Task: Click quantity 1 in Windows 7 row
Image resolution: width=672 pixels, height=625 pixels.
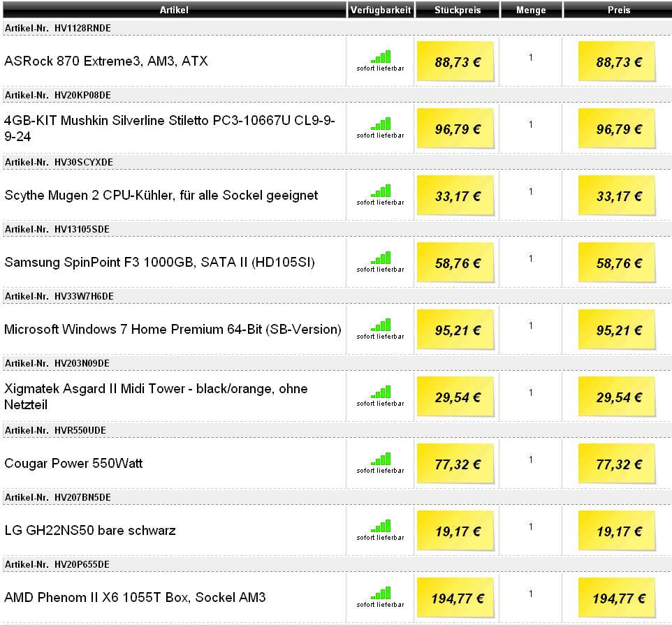Action: [531, 325]
